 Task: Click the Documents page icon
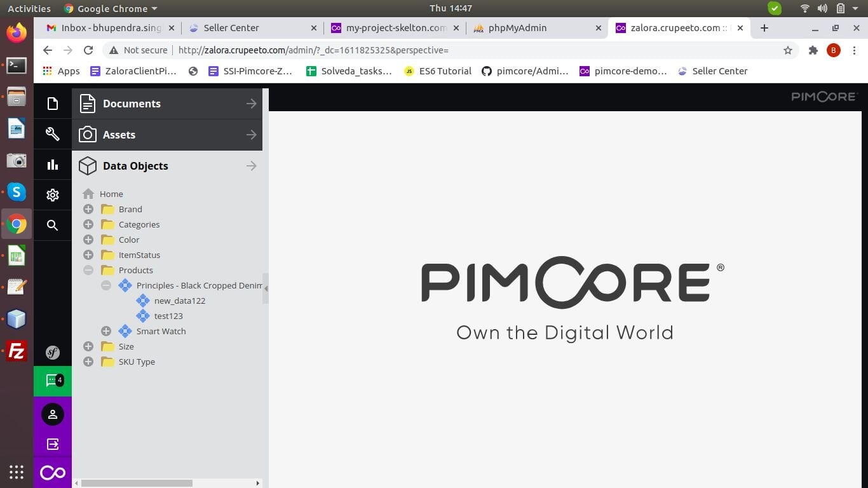[x=88, y=104]
